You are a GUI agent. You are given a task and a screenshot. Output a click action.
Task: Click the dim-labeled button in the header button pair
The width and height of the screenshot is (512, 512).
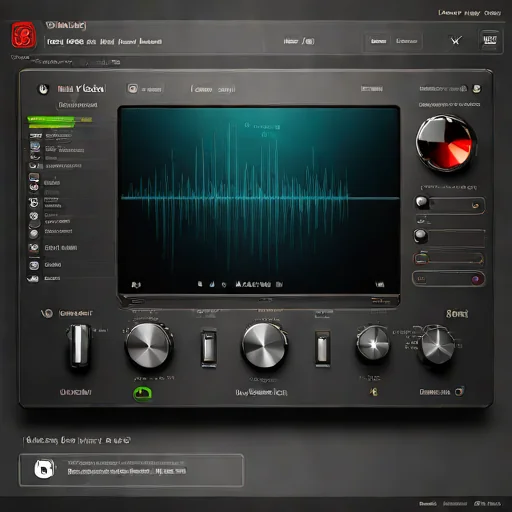coord(406,41)
